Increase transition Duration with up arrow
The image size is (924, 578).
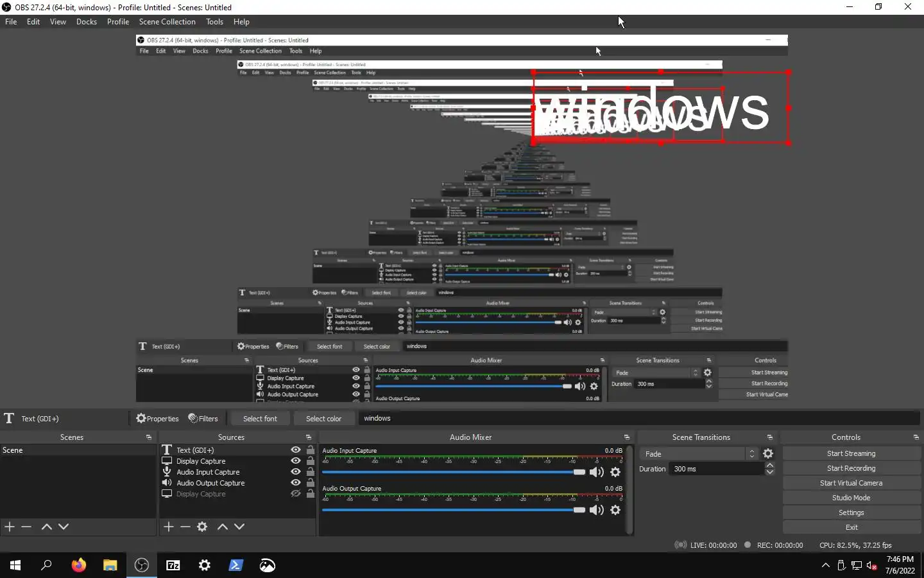click(x=770, y=465)
